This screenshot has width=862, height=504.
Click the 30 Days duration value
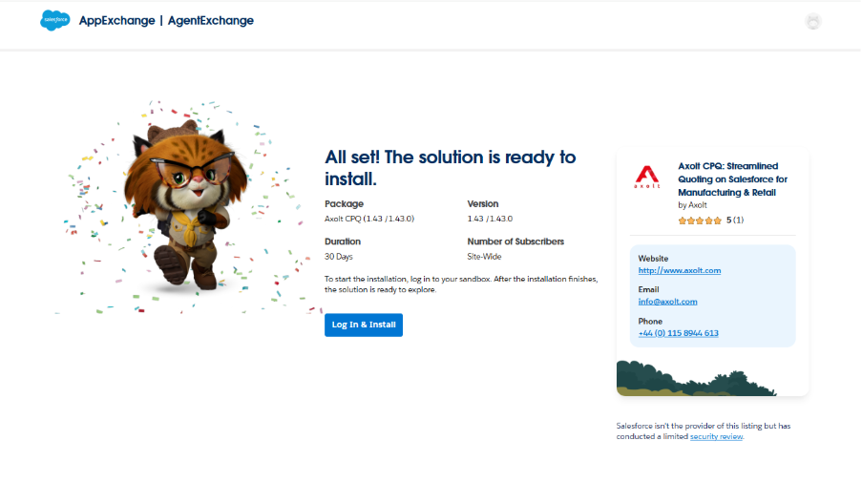[x=339, y=257]
